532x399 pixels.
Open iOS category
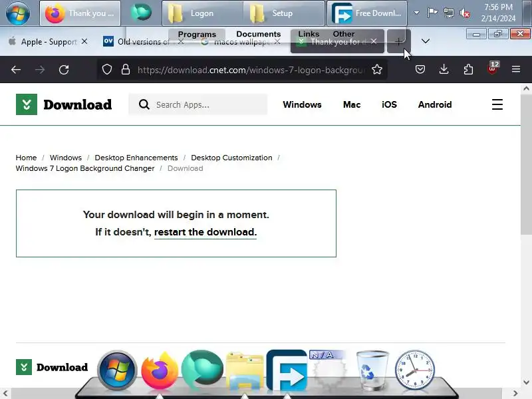tap(389, 104)
